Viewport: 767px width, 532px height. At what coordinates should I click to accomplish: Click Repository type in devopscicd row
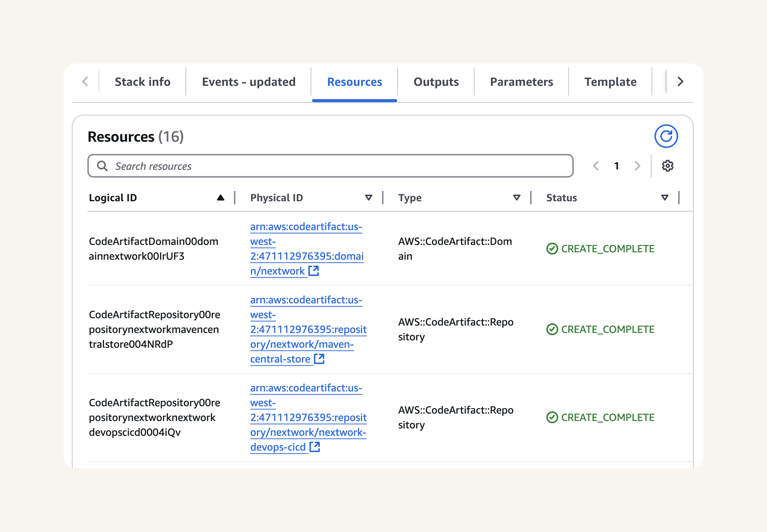click(x=456, y=417)
